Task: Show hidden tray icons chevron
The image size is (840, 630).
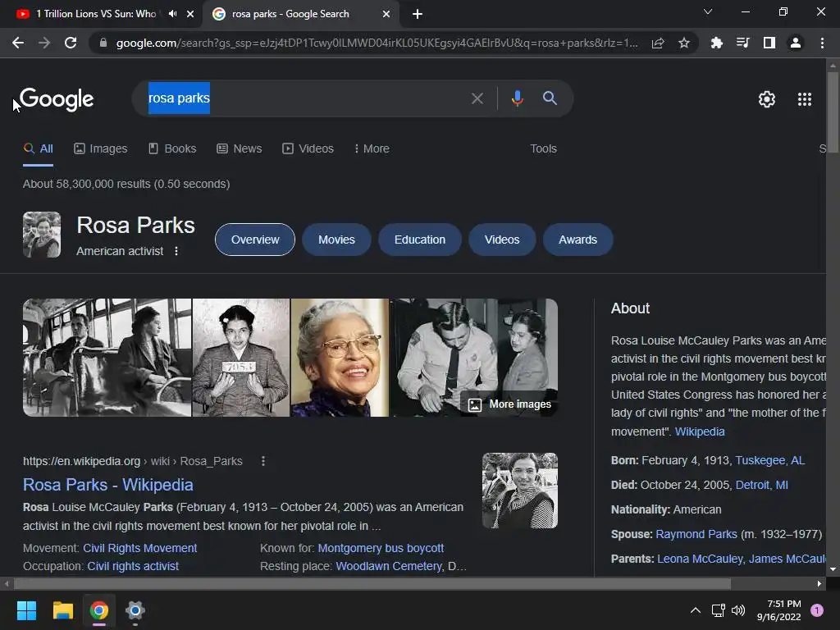Action: click(x=696, y=610)
